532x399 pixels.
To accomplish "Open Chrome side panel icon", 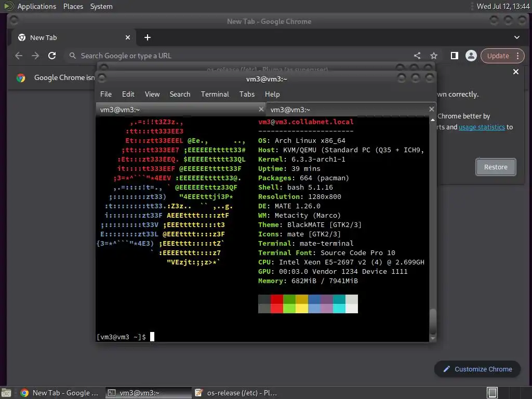I will (x=454, y=56).
